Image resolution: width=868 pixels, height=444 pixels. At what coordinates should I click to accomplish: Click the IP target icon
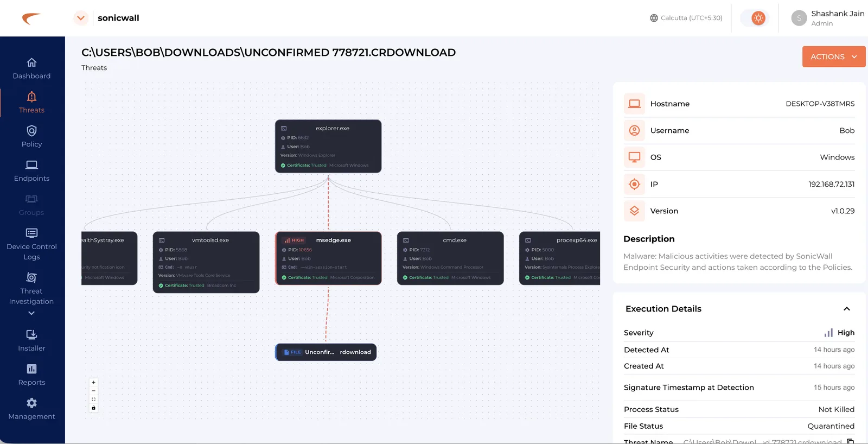[634, 184]
